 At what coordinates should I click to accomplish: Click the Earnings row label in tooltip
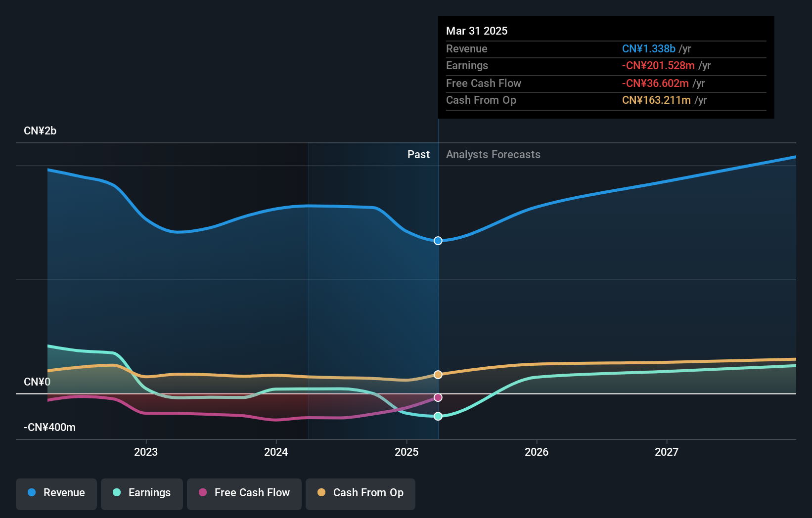tap(467, 66)
